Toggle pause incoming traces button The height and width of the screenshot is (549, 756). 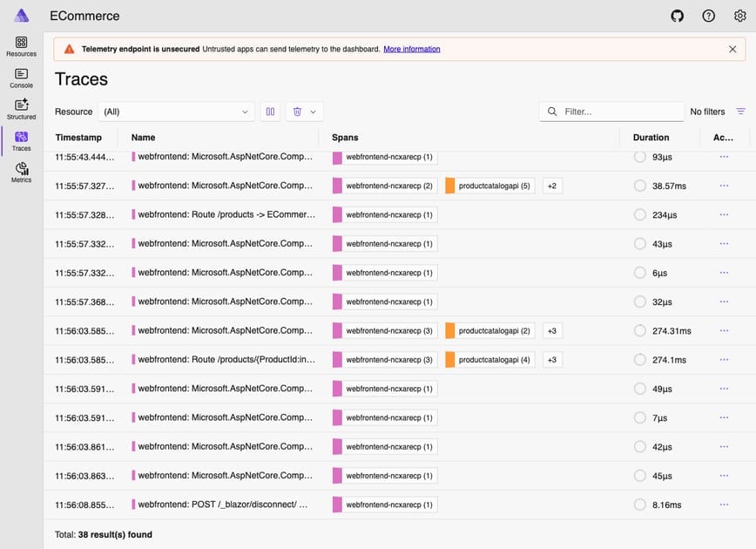coord(270,112)
